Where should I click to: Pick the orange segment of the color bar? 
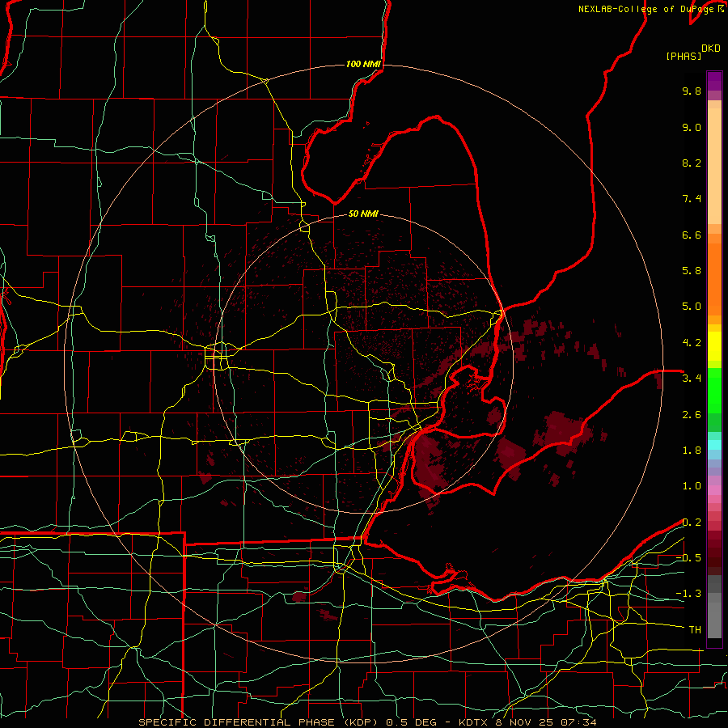pos(714,278)
